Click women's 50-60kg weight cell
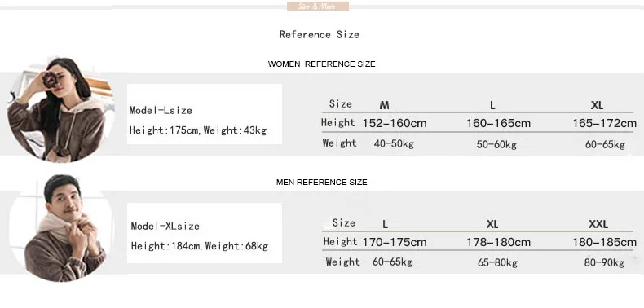The image size is (644, 308). 496,144
